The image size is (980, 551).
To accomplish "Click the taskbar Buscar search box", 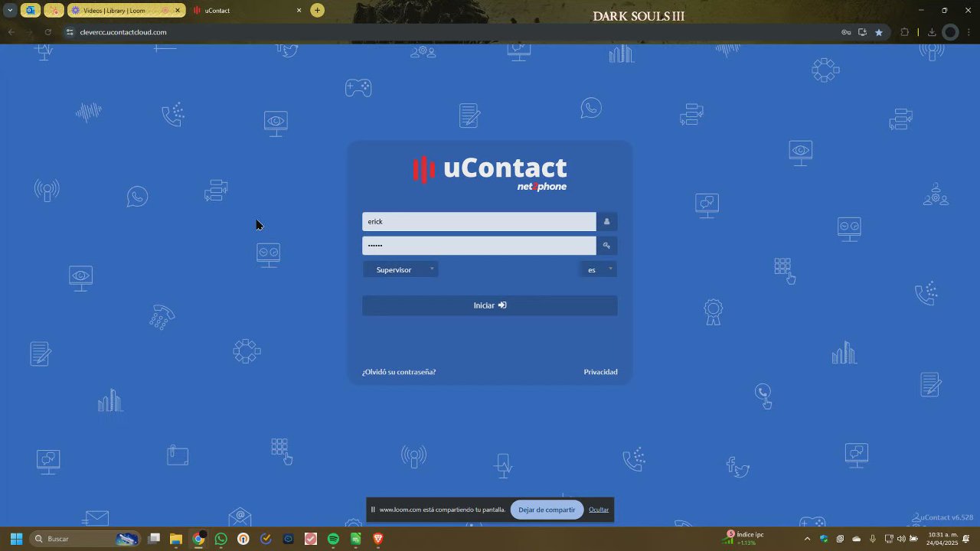I will (x=86, y=539).
